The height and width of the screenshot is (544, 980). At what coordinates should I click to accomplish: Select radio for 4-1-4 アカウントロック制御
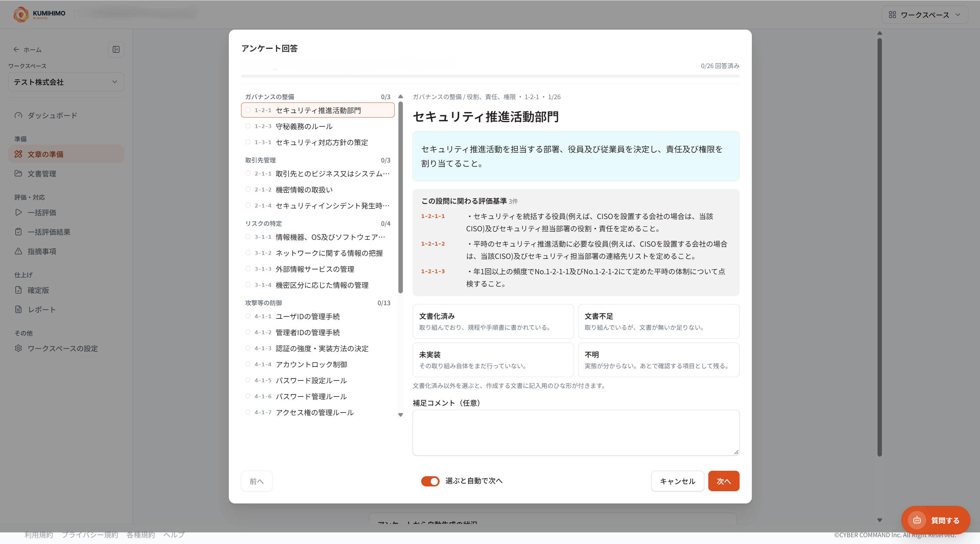click(248, 364)
